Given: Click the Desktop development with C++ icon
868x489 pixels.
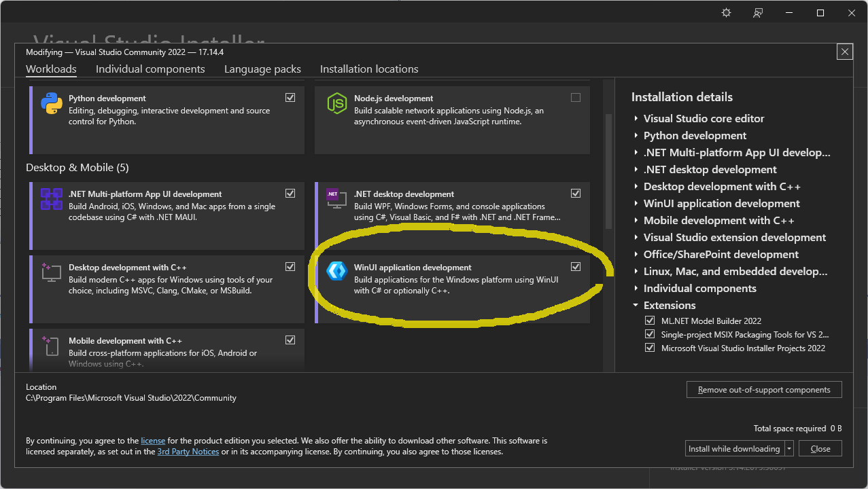Looking at the screenshot, I should click(52, 273).
